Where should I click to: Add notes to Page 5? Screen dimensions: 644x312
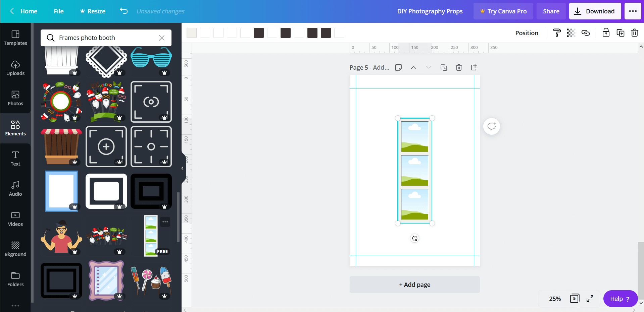click(x=398, y=67)
